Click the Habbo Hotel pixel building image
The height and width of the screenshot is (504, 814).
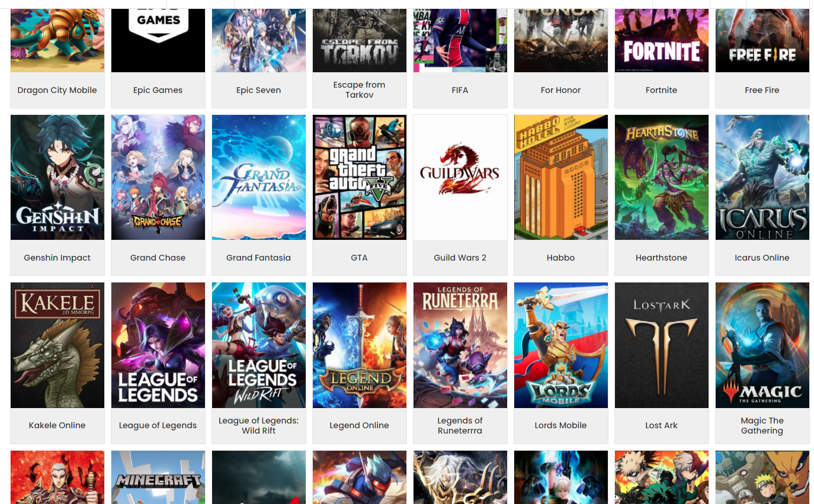point(561,177)
